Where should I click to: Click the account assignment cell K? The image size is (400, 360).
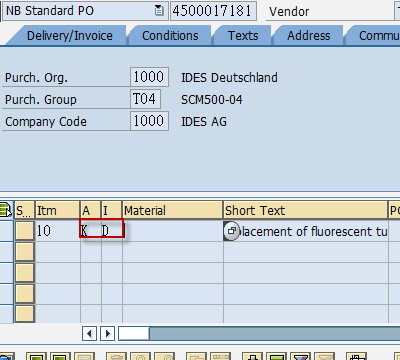click(90, 231)
